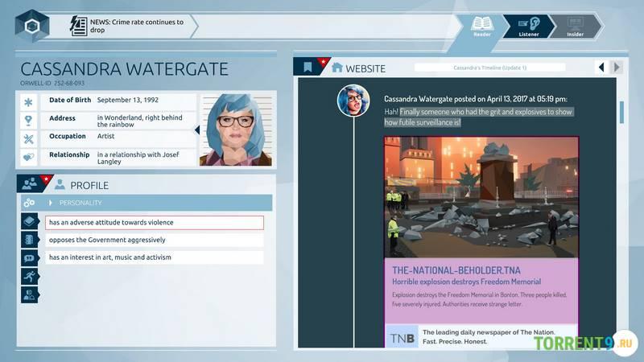
Task: Navigate forward with right arrow button
Action: 617,68
